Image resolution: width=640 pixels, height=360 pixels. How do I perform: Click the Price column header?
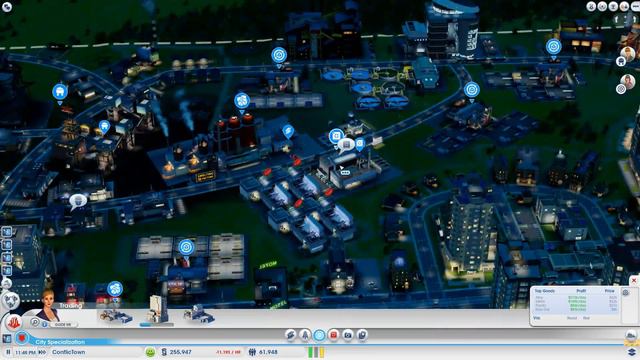[x=609, y=291]
